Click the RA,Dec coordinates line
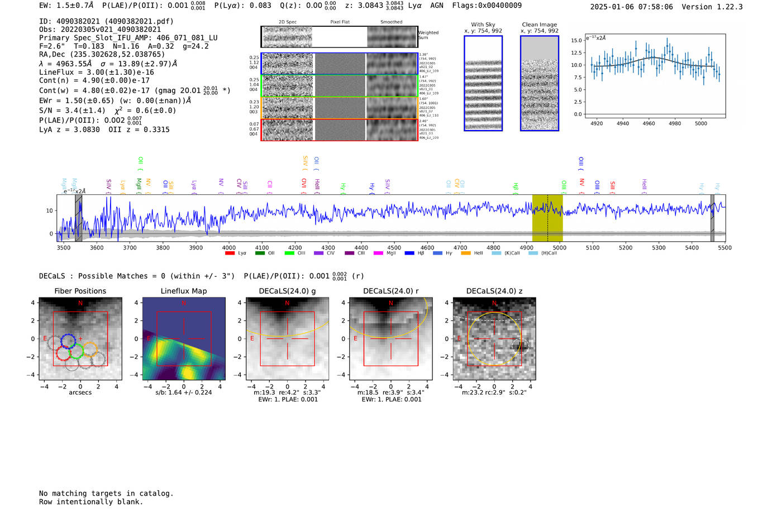Image resolution: width=782 pixels, height=532 pixels. tap(102, 55)
